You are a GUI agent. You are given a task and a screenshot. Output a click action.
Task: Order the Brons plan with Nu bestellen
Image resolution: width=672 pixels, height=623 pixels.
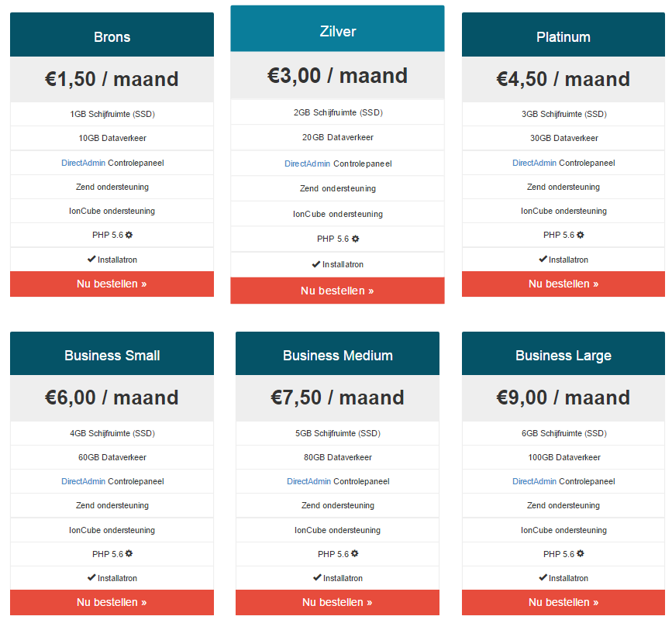(112, 284)
